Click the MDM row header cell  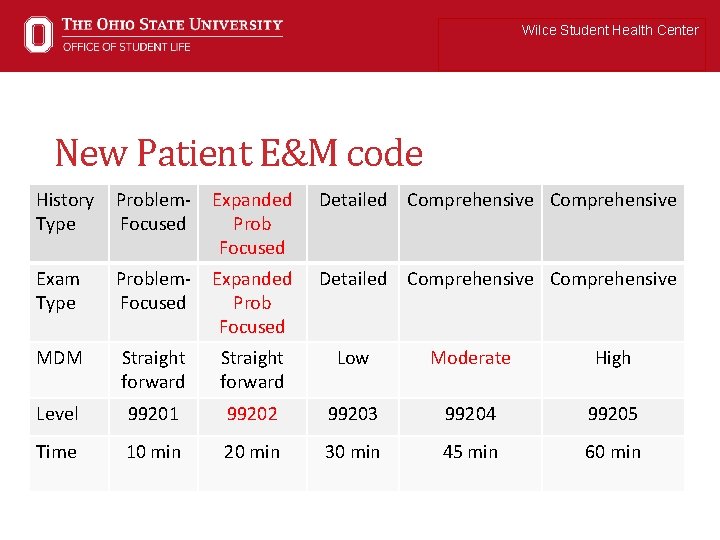pyautogui.click(x=69, y=370)
